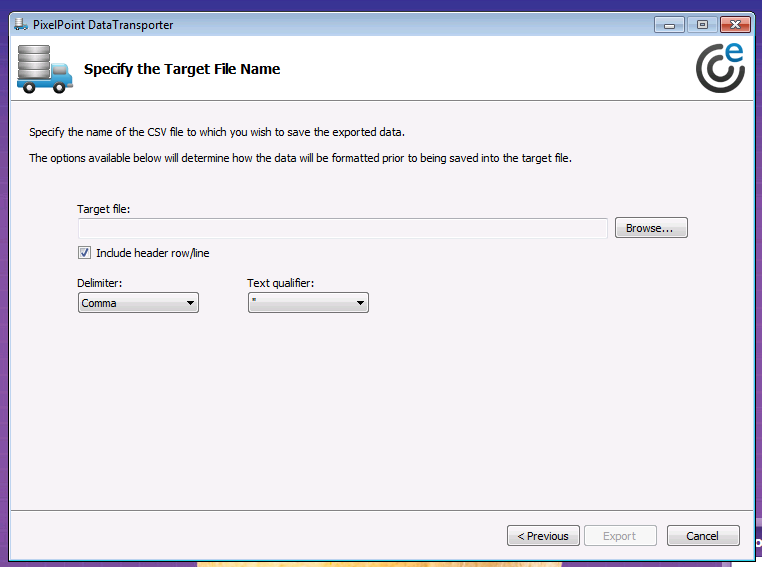The width and height of the screenshot is (762, 567).
Task: Expand the Text qualifier dropdown
Action: tap(308, 303)
